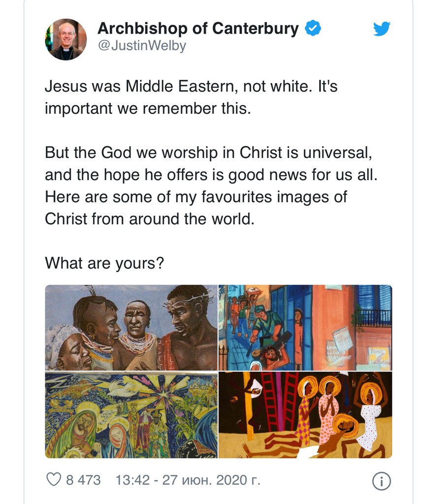426x504 pixels.
Task: Open the tweet timestamp 13:42 - 27 июн. 2020
Action: (188, 480)
